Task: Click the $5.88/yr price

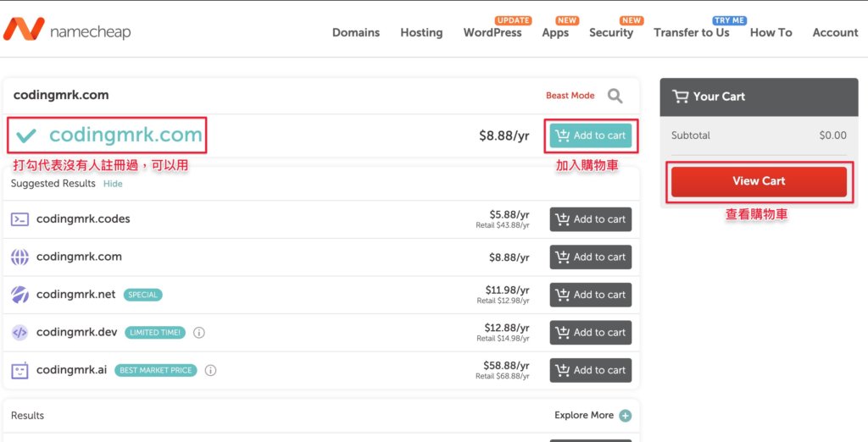Action: point(509,214)
